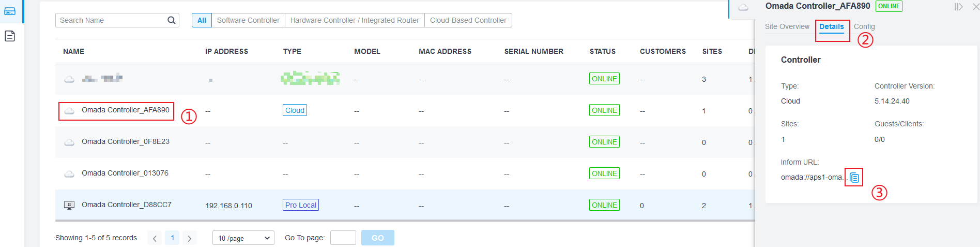Click the TYPE column header

coord(292,51)
